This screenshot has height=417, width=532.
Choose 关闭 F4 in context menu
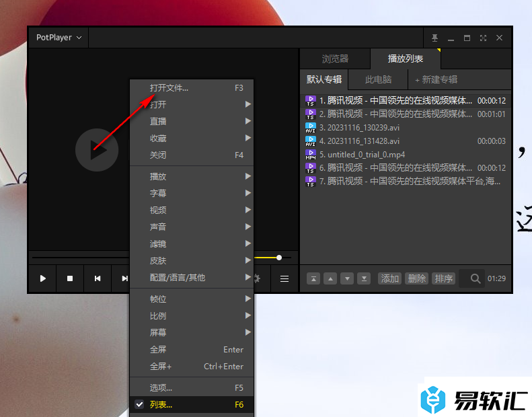tap(192, 155)
